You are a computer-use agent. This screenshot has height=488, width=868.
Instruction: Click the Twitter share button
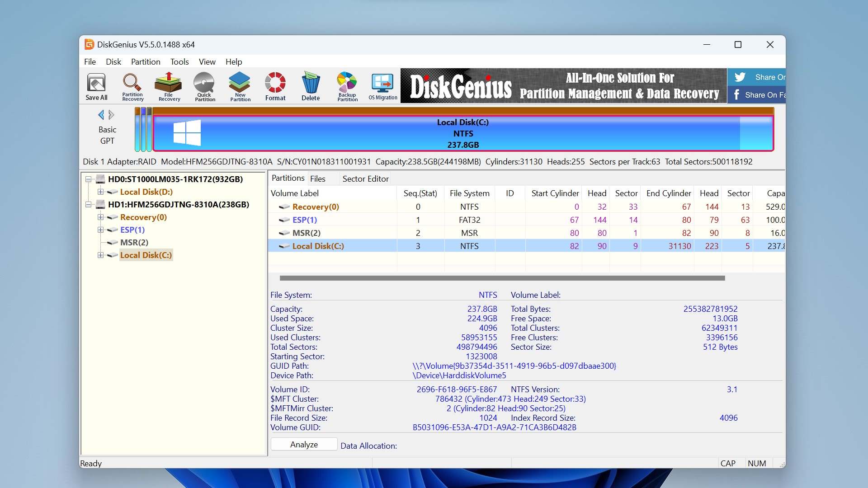click(756, 77)
